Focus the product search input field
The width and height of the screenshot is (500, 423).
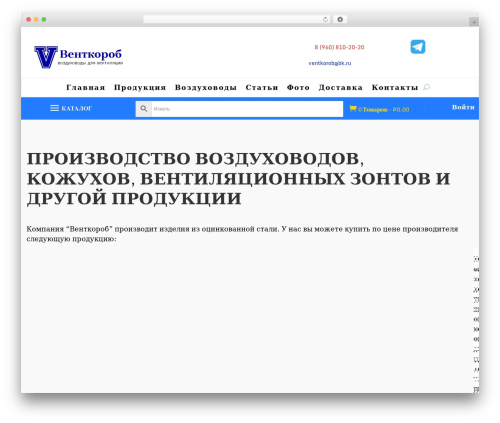click(247, 109)
